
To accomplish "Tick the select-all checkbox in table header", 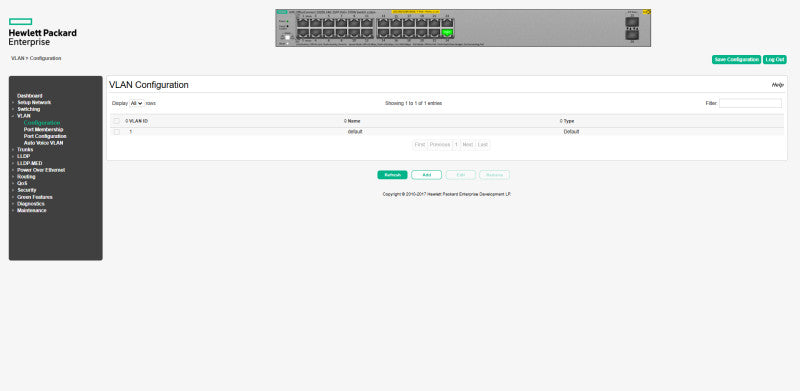I will point(117,121).
